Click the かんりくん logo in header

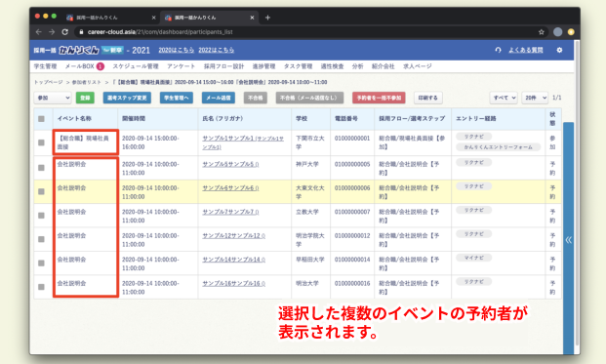79,50
